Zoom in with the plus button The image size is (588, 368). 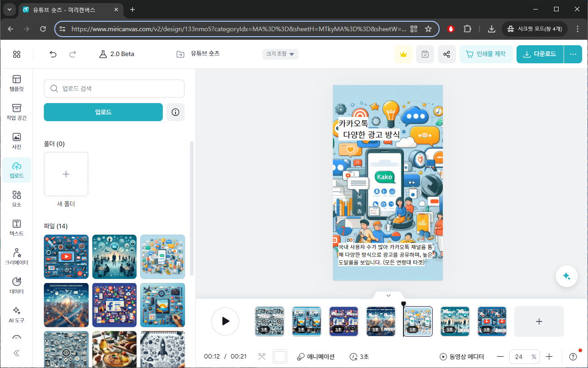tap(549, 357)
